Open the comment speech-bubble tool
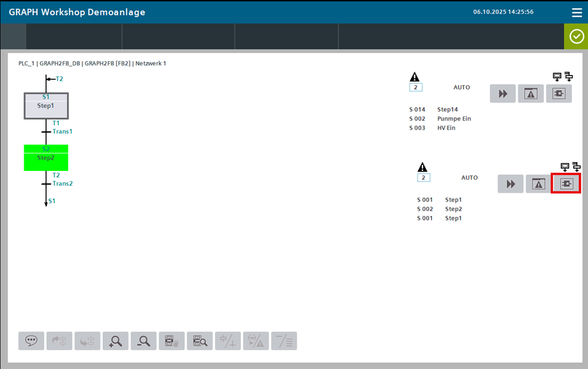 [x=31, y=341]
